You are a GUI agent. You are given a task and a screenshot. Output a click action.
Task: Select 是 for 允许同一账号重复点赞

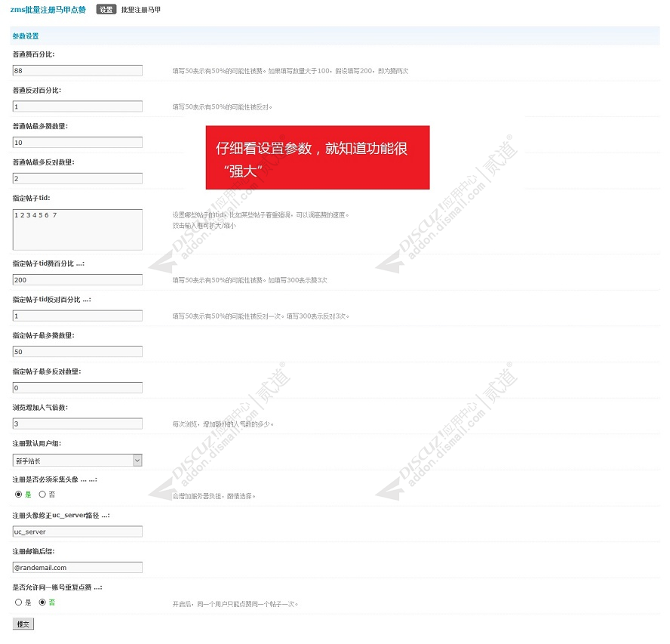[x=18, y=602]
